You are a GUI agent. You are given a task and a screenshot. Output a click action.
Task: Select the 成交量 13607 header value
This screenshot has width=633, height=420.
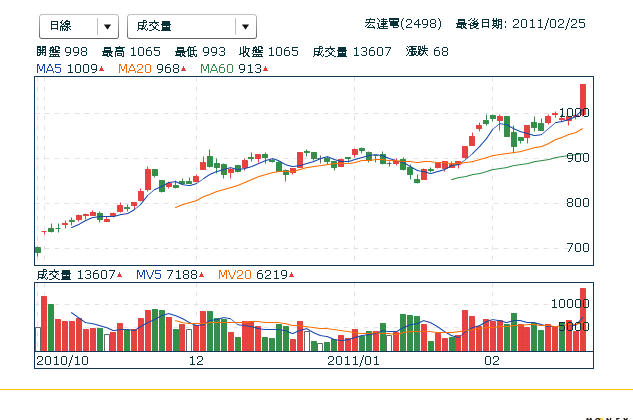coord(352,52)
